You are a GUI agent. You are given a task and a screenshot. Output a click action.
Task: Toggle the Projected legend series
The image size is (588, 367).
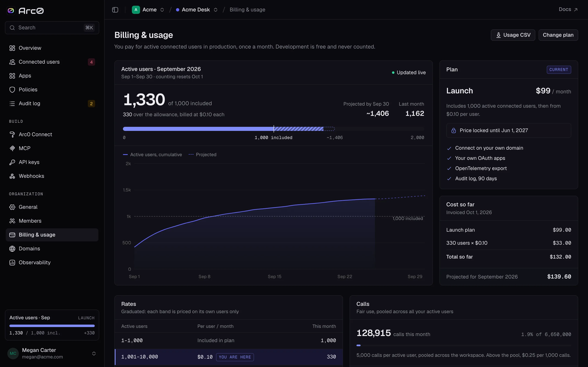pos(202,155)
